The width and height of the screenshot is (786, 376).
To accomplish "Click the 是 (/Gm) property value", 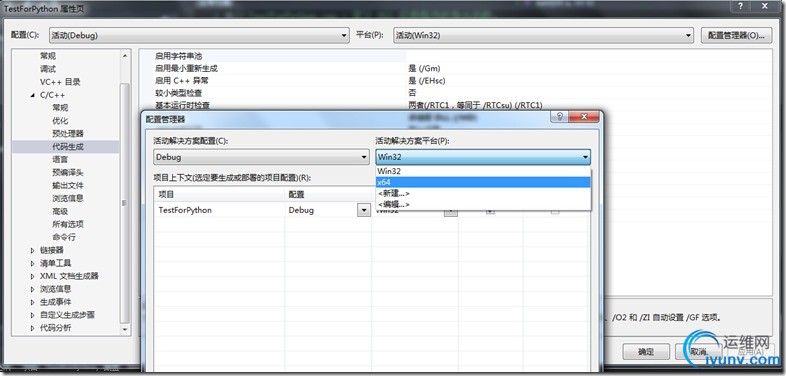I will click(424, 68).
